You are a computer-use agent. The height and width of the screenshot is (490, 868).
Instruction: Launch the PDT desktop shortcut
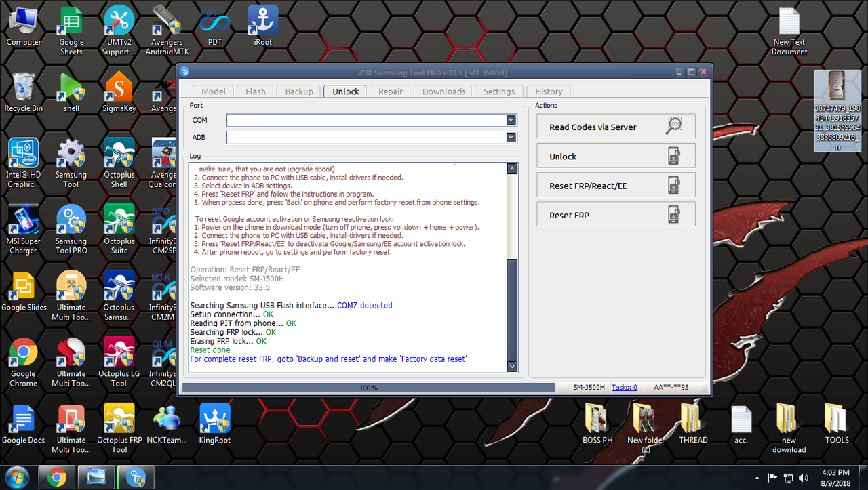[x=215, y=27]
